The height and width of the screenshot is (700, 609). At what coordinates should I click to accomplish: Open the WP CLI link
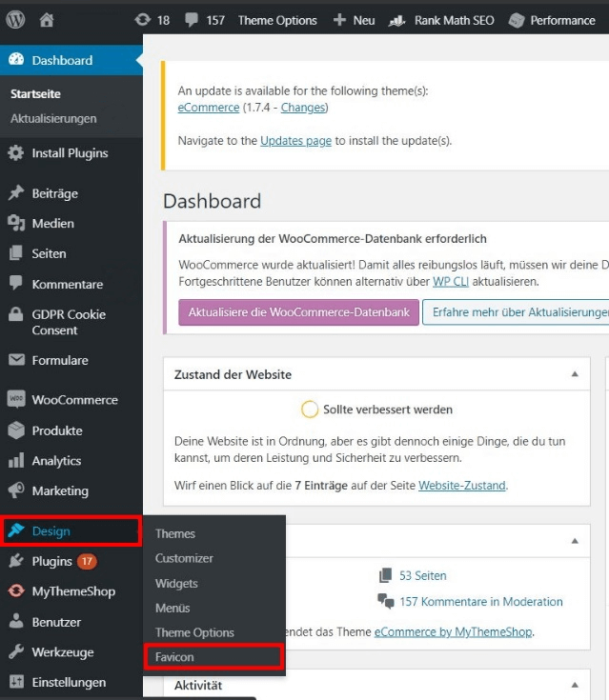pyautogui.click(x=451, y=282)
